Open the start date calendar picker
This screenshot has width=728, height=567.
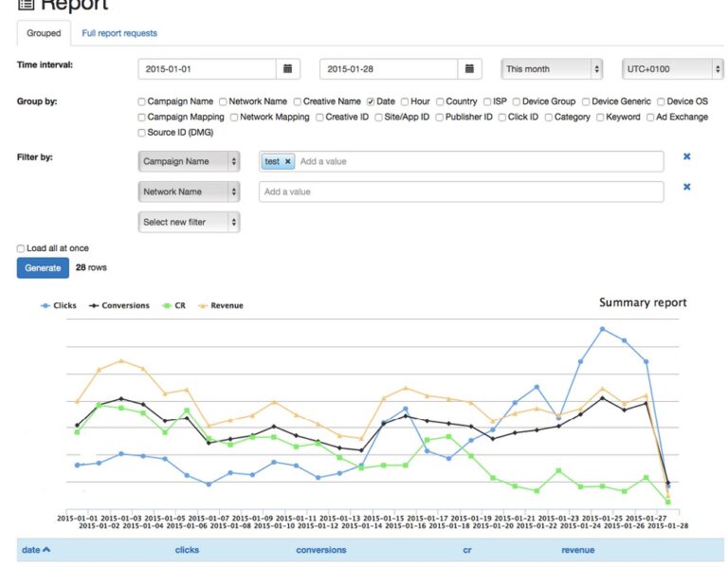[288, 68]
